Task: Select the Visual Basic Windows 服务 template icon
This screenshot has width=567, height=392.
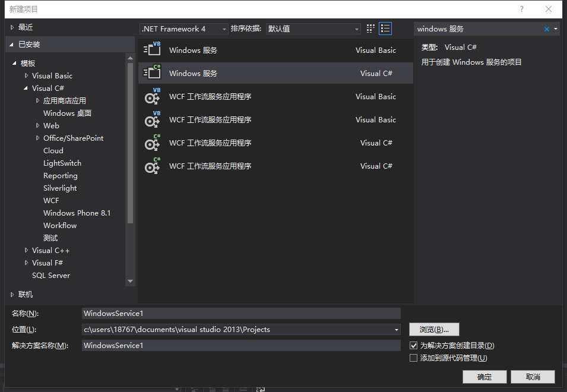Action: coord(152,49)
